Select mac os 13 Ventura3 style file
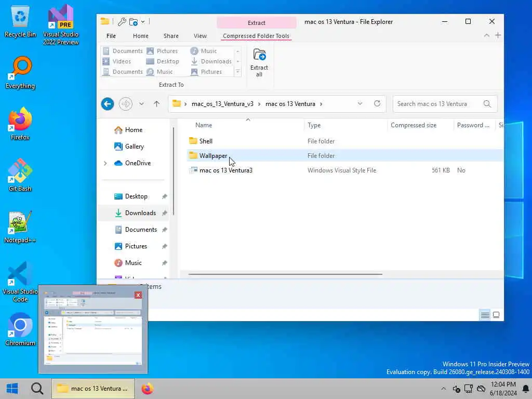532x399 pixels. pyautogui.click(x=345, y=170)
